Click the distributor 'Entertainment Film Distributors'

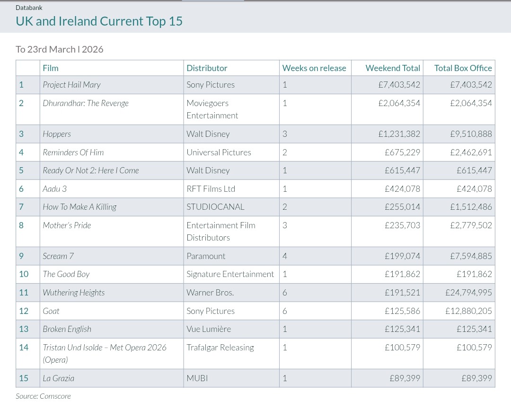click(220, 232)
